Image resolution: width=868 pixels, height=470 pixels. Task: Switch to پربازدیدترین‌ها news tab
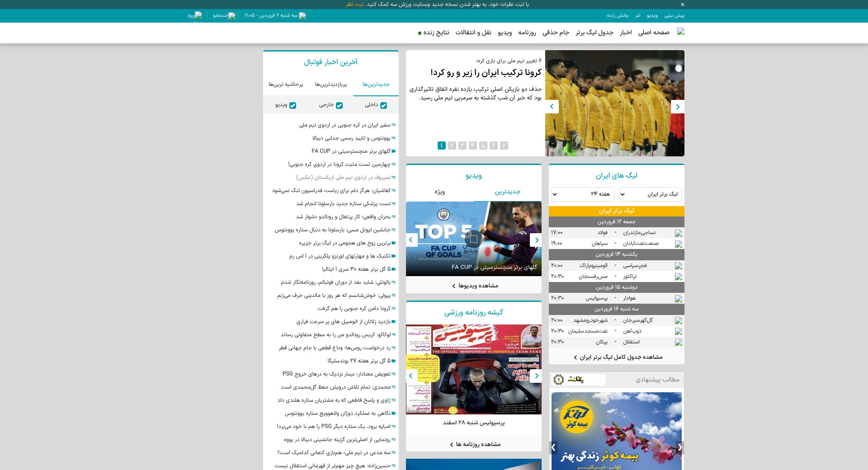coord(330,85)
